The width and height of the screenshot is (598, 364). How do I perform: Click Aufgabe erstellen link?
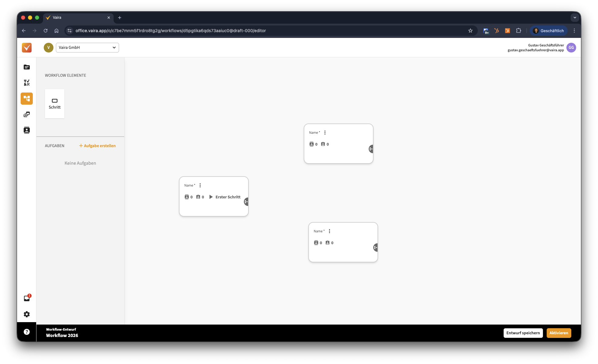coord(97,146)
